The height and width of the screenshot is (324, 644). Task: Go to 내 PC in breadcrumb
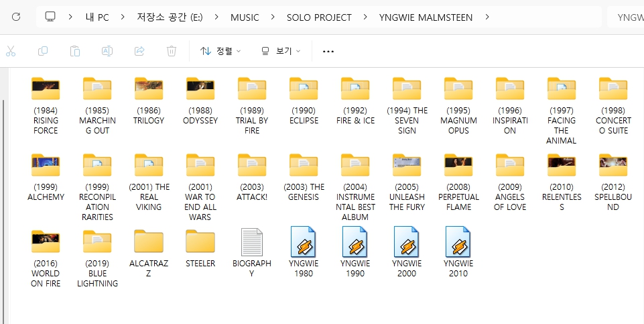point(97,17)
